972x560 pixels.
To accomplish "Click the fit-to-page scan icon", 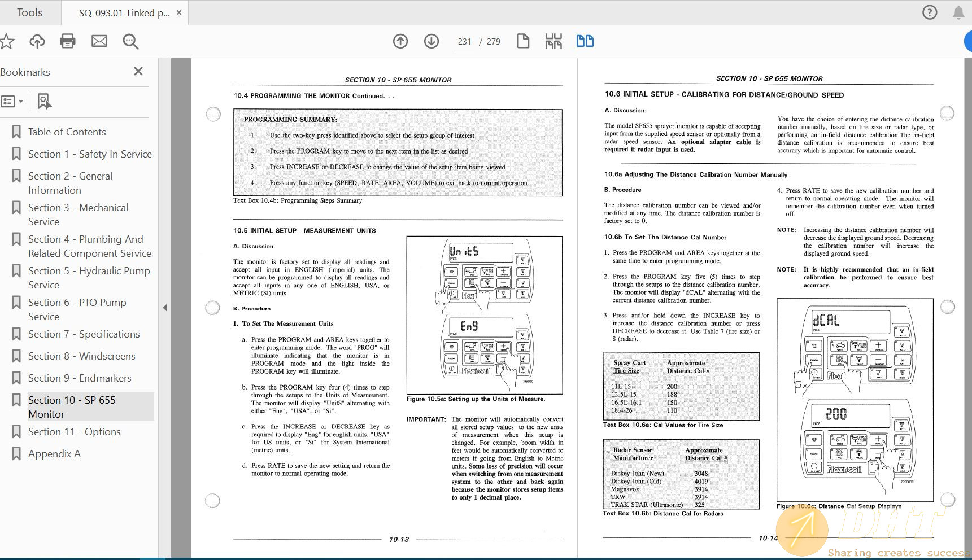I will point(553,41).
